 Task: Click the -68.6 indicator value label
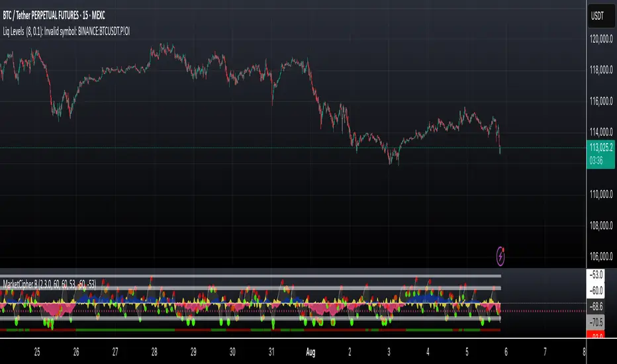(x=600, y=308)
